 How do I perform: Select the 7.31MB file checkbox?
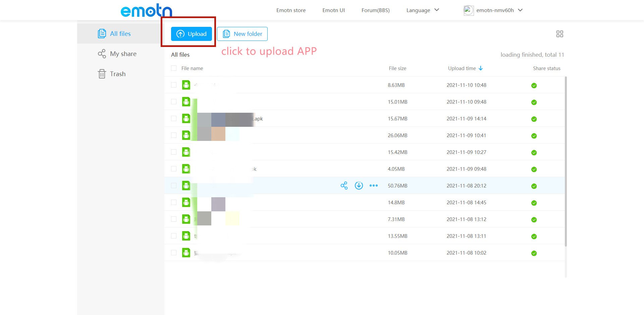point(174,219)
